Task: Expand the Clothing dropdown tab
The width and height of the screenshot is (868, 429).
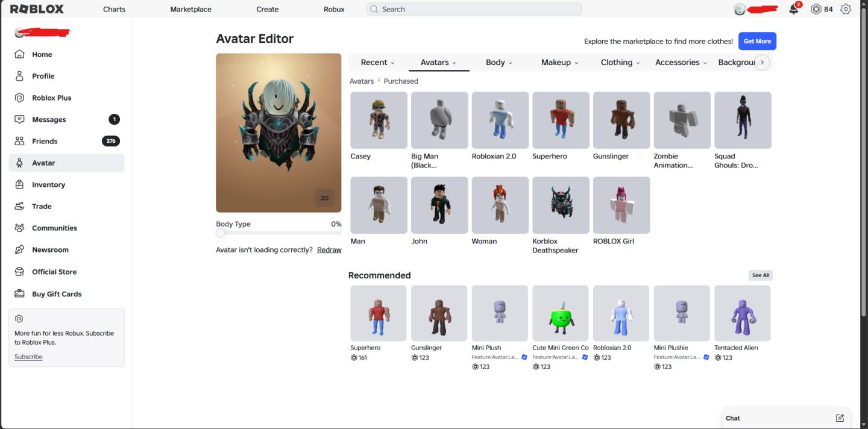Action: click(620, 62)
